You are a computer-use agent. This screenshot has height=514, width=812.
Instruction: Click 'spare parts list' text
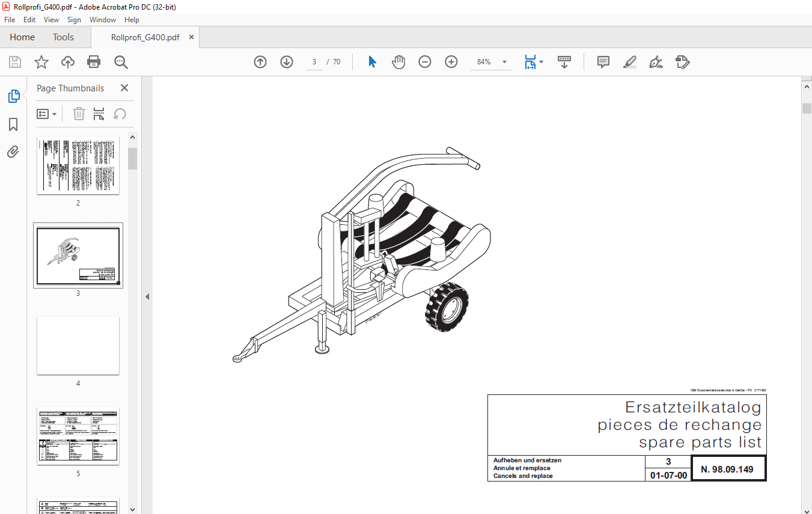point(700,442)
